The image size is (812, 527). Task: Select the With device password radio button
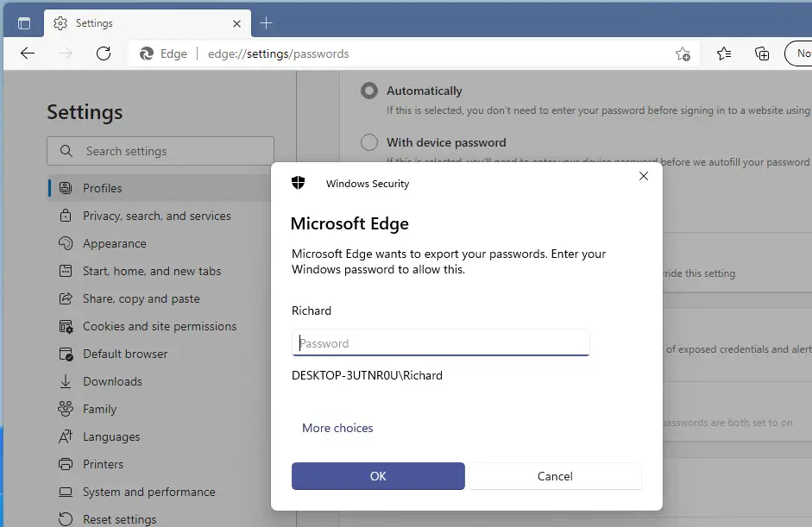point(369,142)
